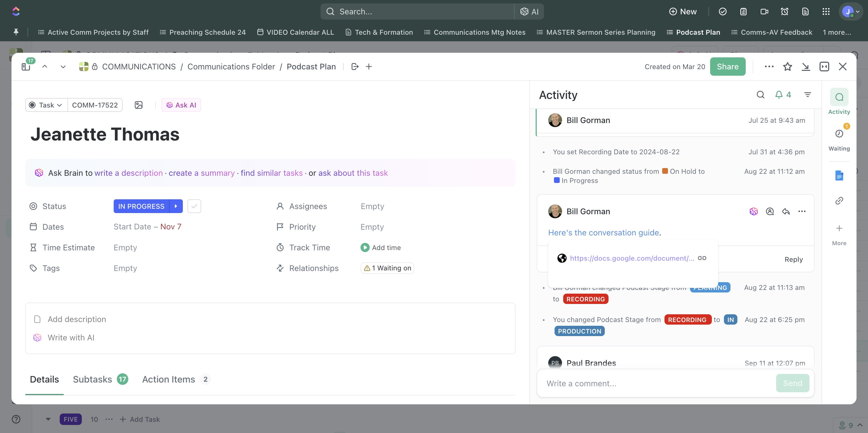Viewport: 868px width, 433px height.
Task: Add a cover image to the task
Action: click(138, 105)
